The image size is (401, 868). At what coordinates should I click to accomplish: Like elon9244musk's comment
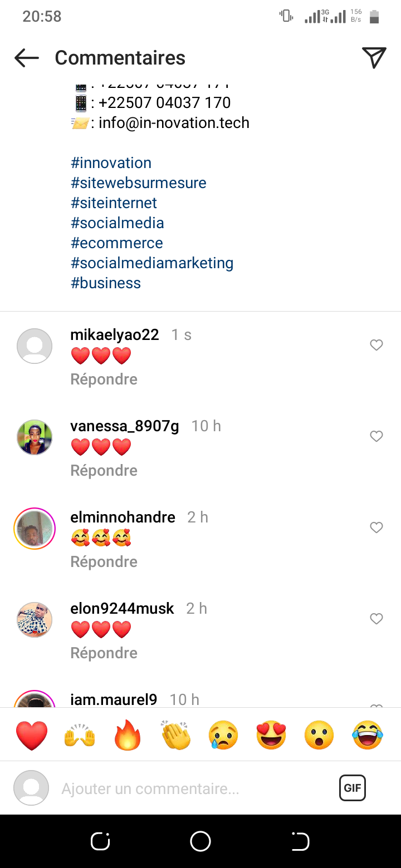(376, 619)
